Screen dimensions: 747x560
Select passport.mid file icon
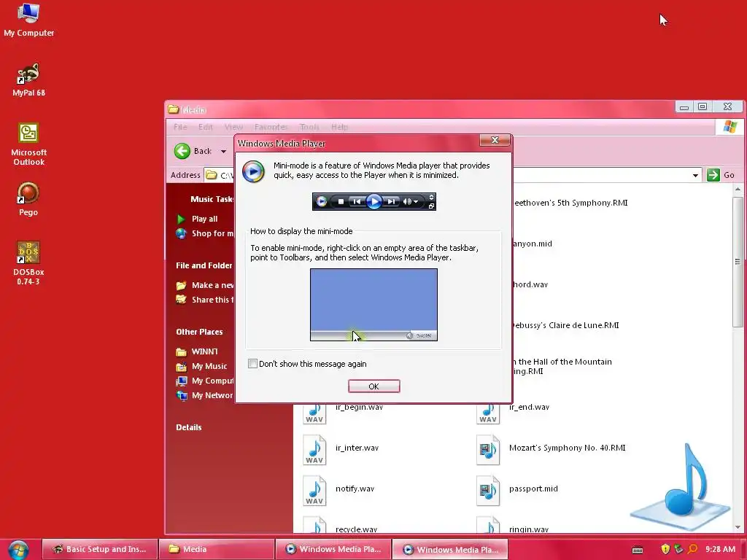point(488,491)
